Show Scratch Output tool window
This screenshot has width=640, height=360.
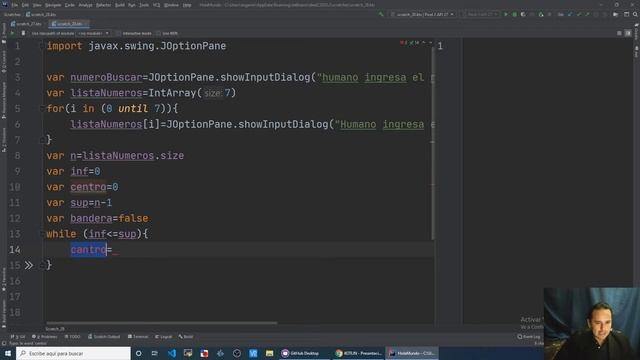click(x=104, y=337)
